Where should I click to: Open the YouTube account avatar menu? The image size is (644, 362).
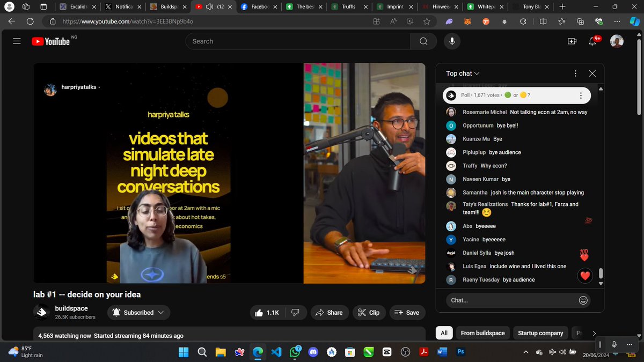click(x=617, y=41)
